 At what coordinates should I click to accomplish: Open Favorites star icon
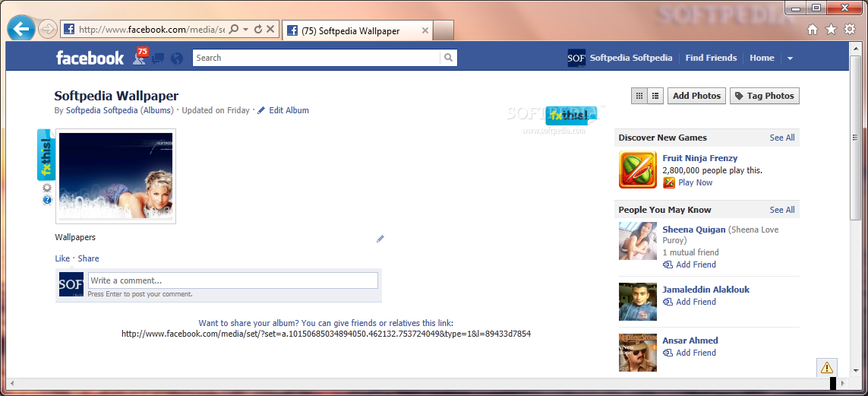(x=831, y=30)
